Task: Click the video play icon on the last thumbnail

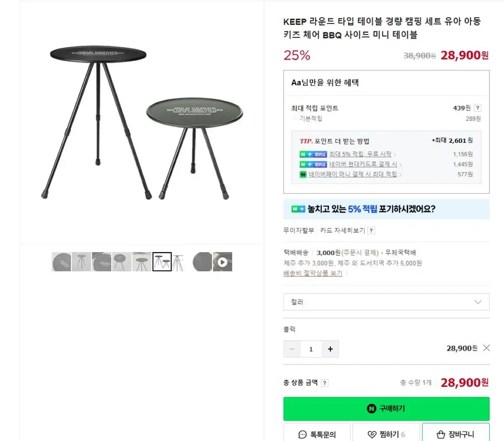Action: point(223,261)
